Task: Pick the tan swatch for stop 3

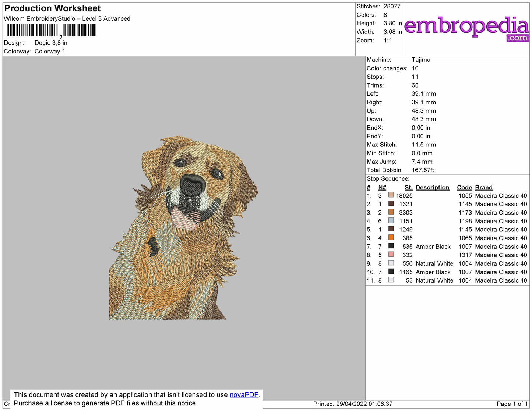Action: (x=391, y=212)
